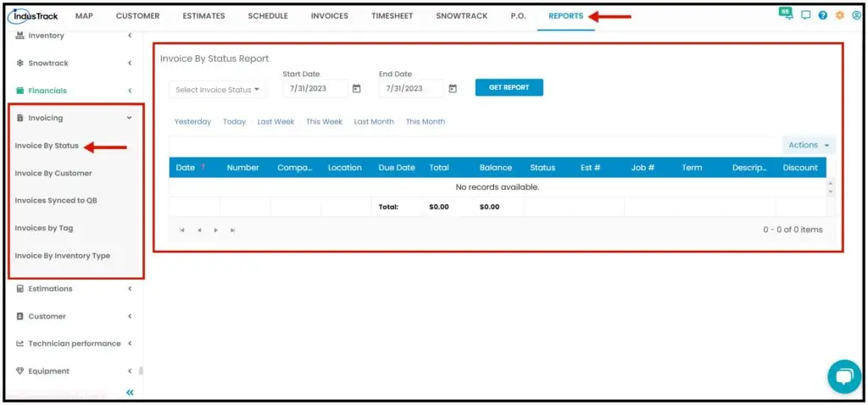Open the Invoice By Customer report
The image size is (868, 405).
(x=53, y=173)
